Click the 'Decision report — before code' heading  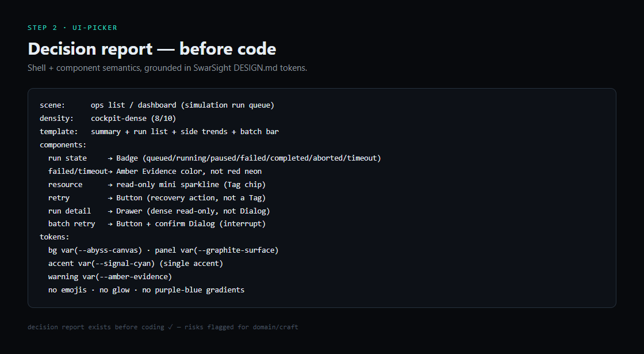pos(152,49)
